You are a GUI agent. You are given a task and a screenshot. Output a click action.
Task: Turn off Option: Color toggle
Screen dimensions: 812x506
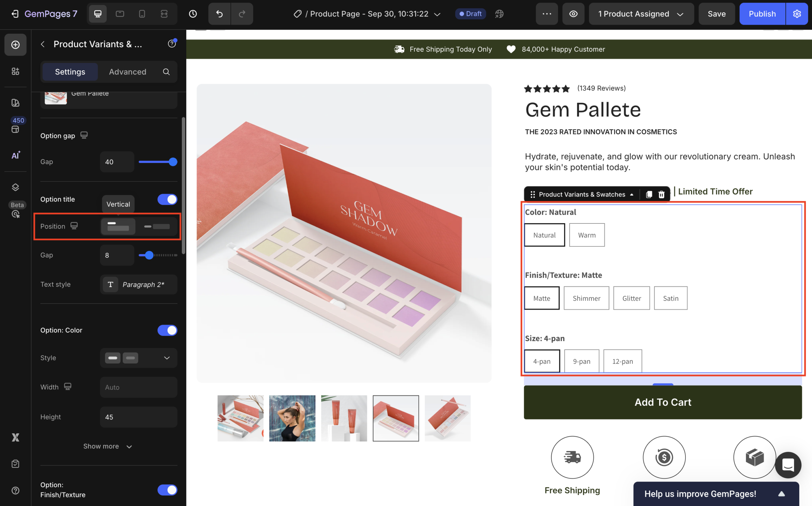tap(167, 330)
